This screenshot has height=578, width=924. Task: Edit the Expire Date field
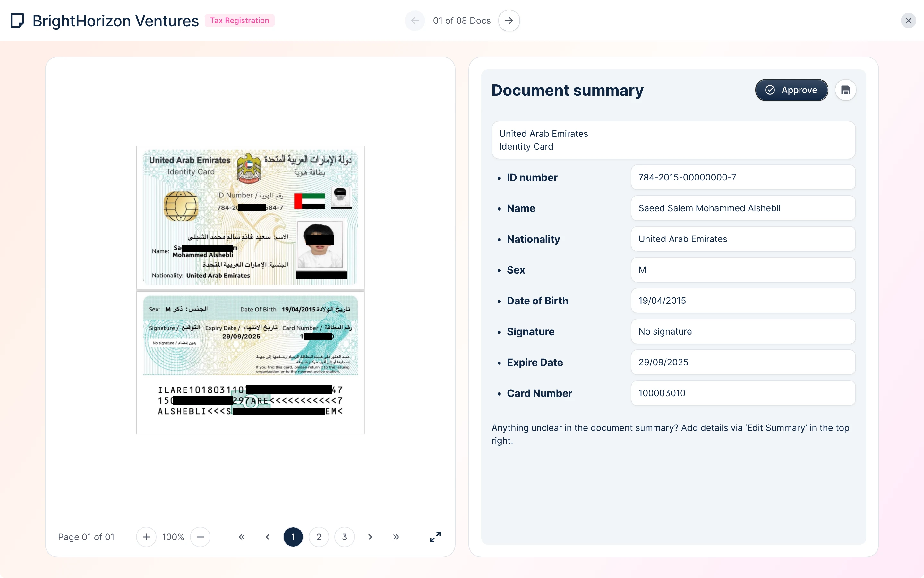[x=743, y=363]
